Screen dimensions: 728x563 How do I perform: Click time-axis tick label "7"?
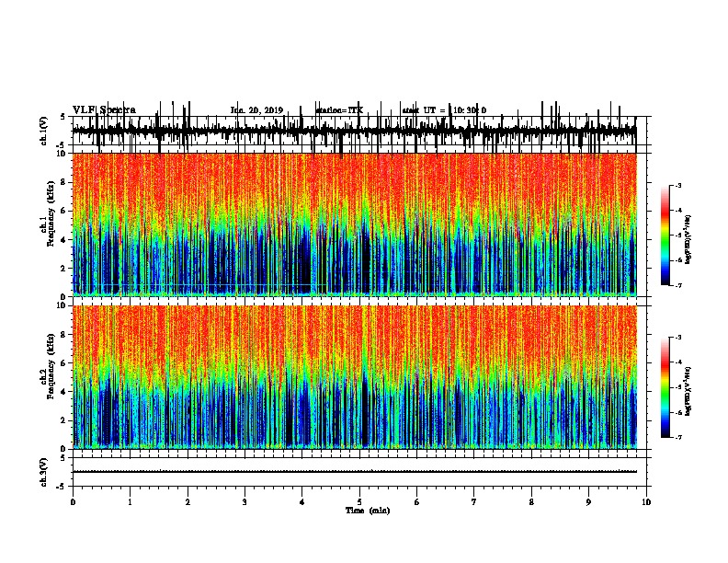pos(474,502)
